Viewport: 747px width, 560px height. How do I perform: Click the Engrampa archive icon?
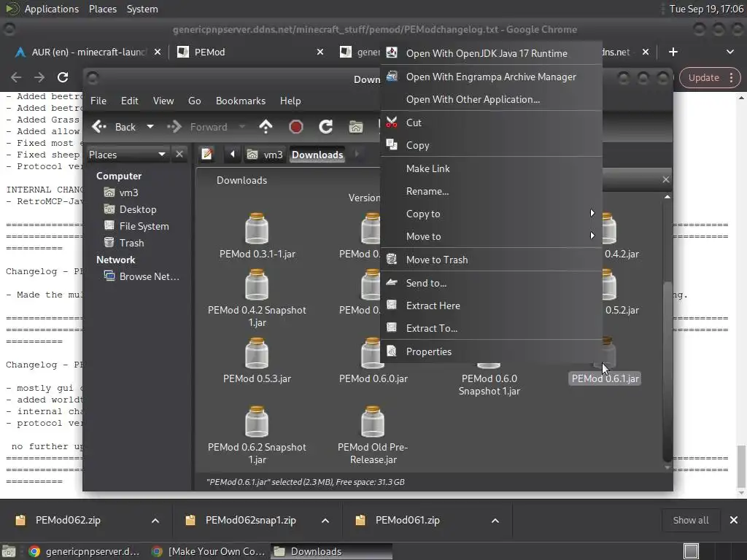pos(392,76)
